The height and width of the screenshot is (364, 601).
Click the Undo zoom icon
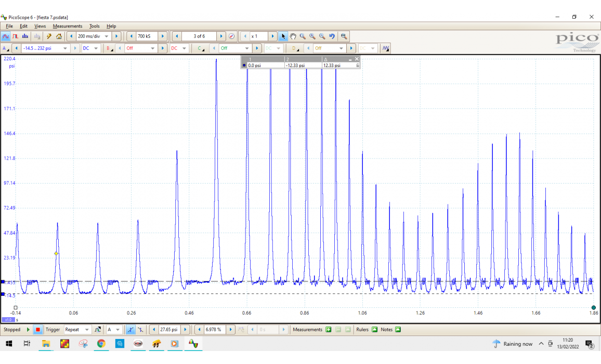pos(332,36)
